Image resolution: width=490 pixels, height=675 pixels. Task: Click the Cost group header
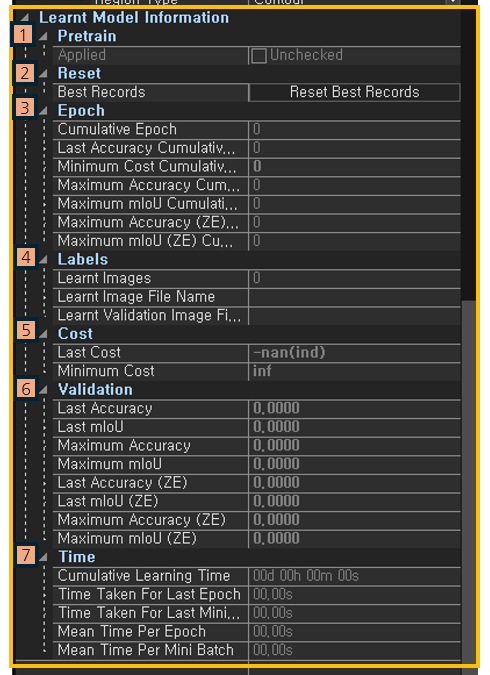click(x=75, y=334)
